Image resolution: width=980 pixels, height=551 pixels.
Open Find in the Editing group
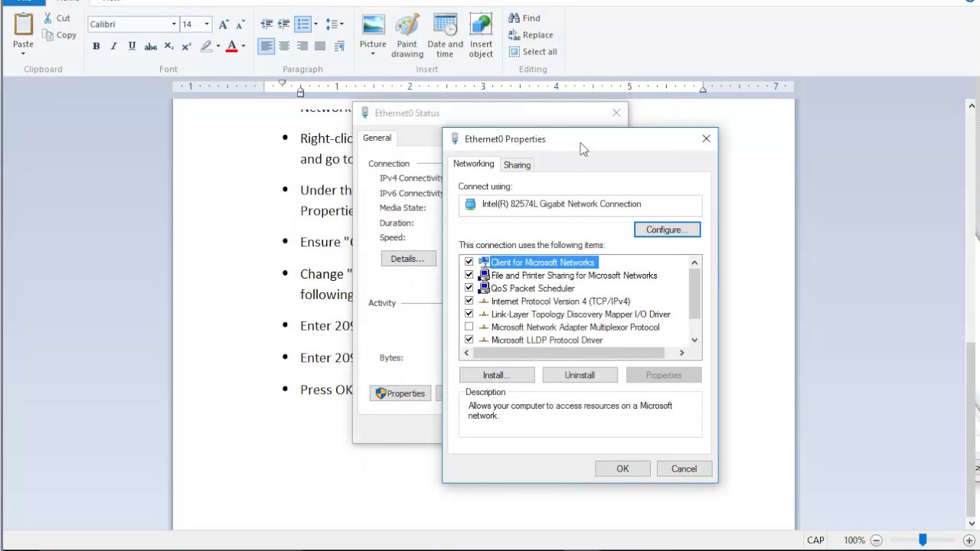(x=524, y=18)
